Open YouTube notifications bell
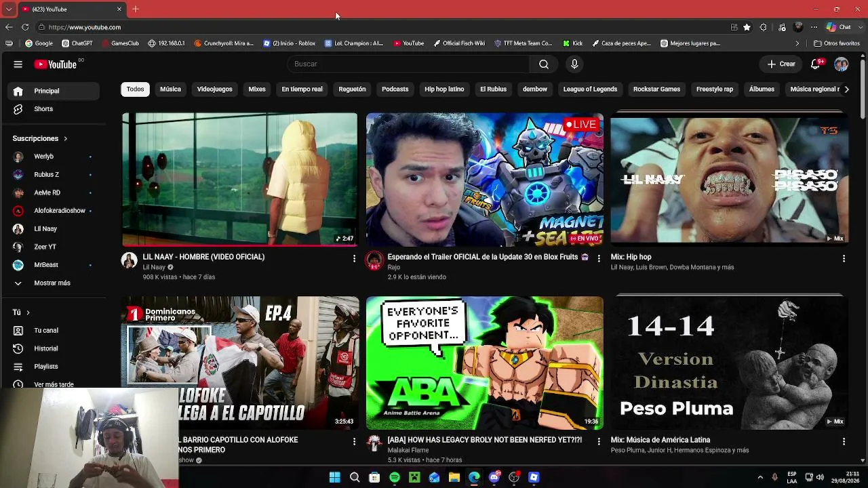The height and width of the screenshot is (488, 868). (816, 64)
